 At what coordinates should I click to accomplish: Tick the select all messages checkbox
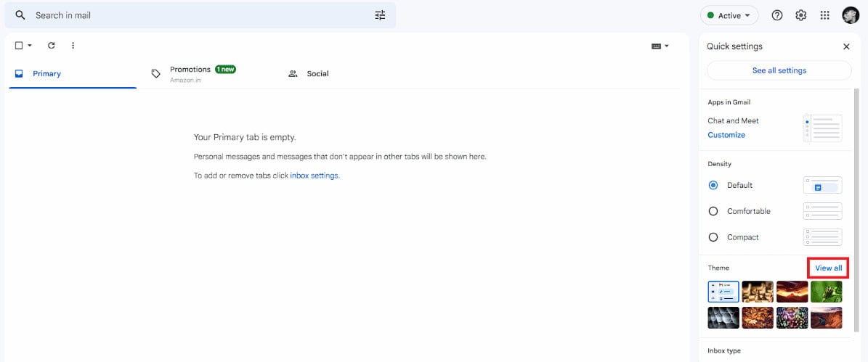coord(19,45)
